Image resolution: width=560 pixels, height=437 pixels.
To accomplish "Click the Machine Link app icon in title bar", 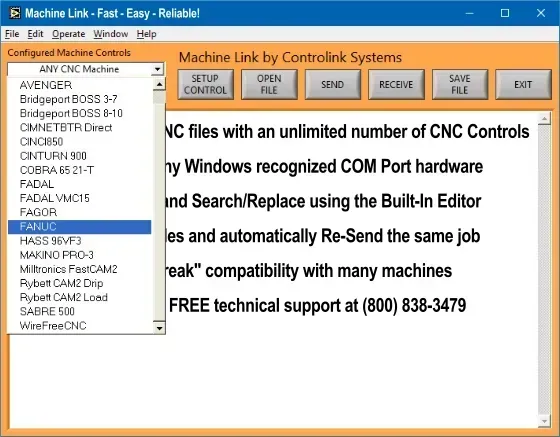I will pyautogui.click(x=15, y=13).
